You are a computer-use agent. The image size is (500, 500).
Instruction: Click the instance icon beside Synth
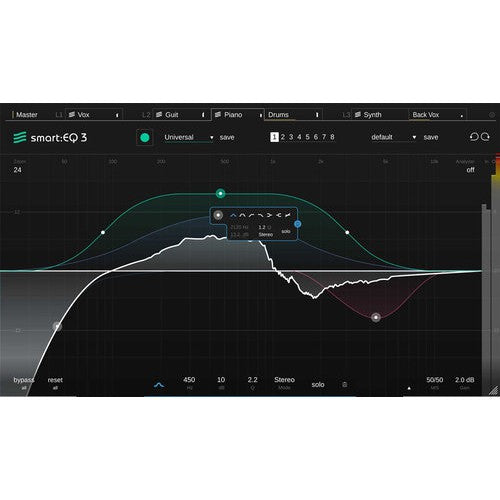(358, 115)
